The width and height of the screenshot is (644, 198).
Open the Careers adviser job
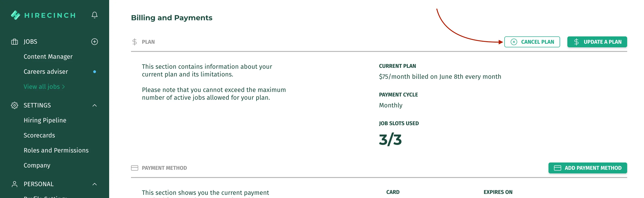[46, 72]
